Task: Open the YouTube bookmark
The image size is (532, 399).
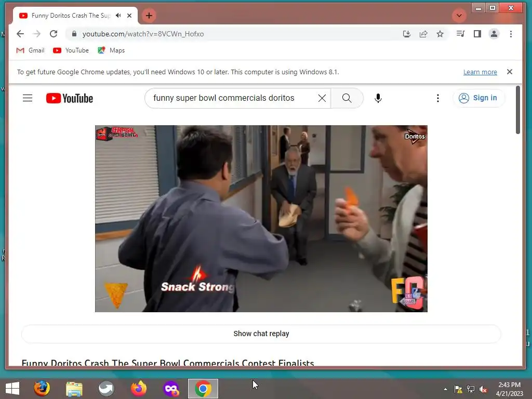Action: [x=71, y=50]
